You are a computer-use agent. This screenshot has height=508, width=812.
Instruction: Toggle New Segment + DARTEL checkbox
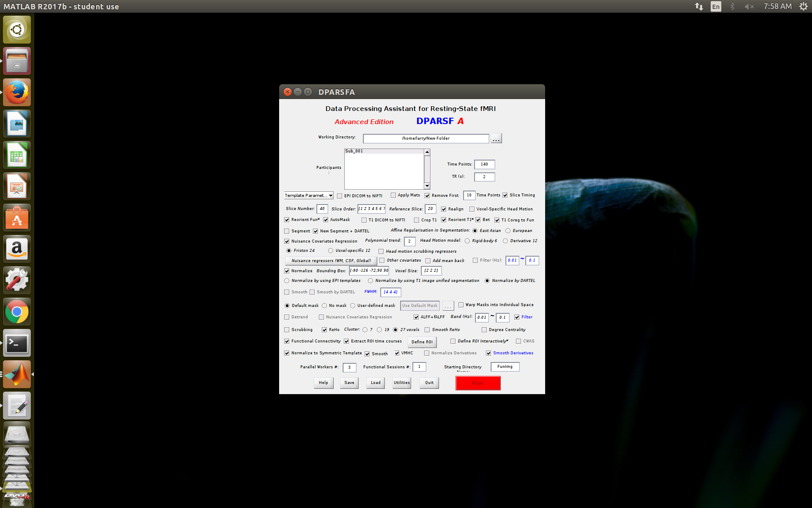coord(315,231)
